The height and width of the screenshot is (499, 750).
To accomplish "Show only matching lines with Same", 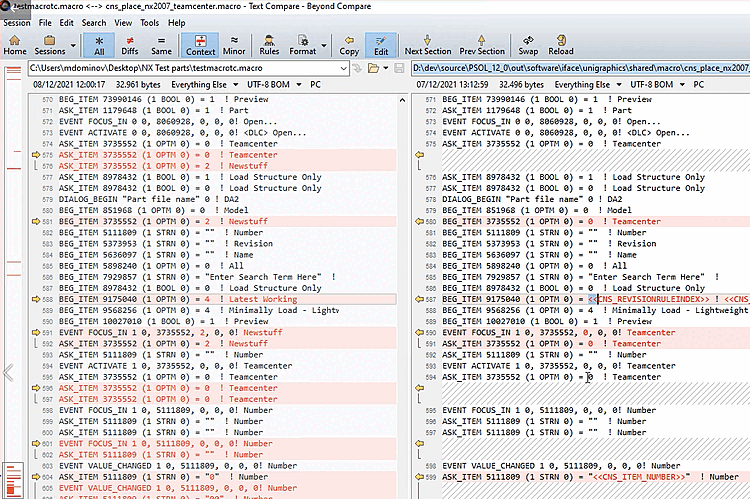I will 160,44.
